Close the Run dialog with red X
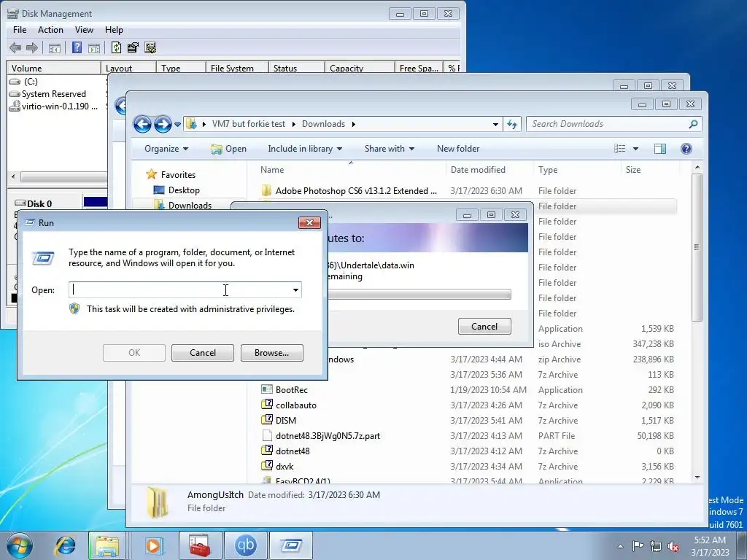The height and width of the screenshot is (560, 747). coord(309,223)
